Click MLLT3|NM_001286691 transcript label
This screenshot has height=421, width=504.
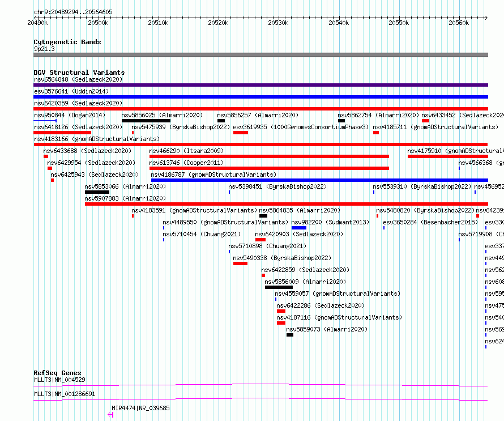coord(65,394)
